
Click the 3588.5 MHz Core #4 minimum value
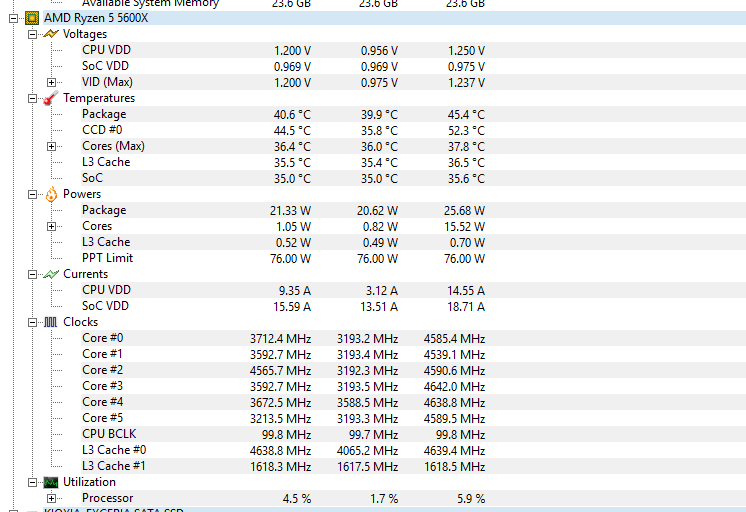tap(367, 403)
